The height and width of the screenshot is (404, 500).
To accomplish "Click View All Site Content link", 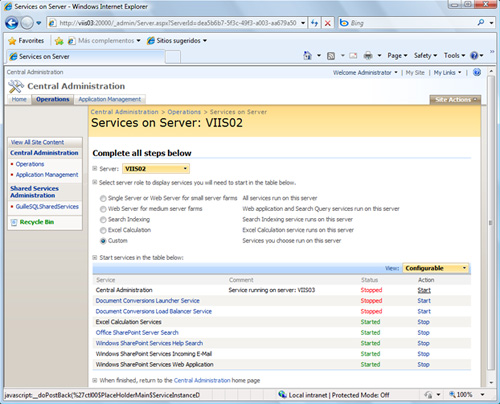I will [x=37, y=142].
